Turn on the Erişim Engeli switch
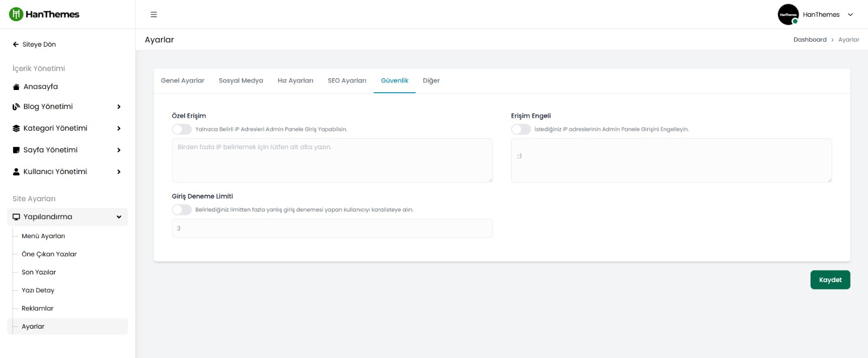 521,129
